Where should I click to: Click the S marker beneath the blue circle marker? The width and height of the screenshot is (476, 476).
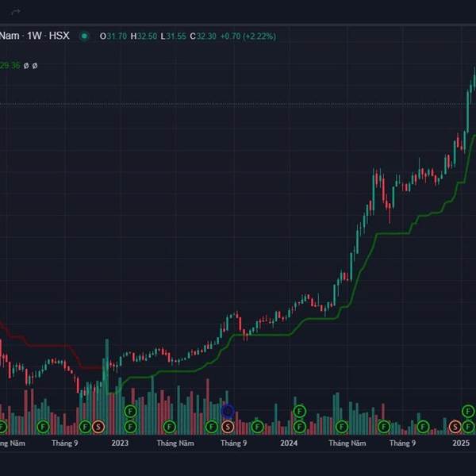(x=228, y=427)
